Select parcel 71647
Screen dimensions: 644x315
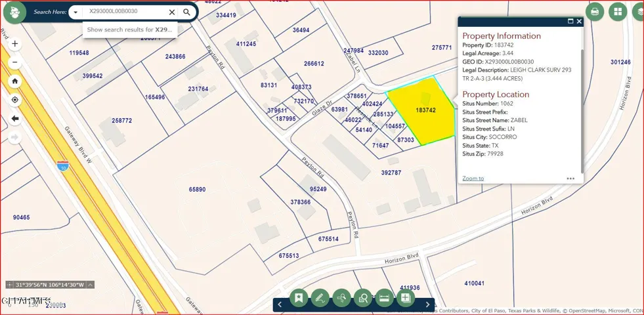[x=380, y=146]
